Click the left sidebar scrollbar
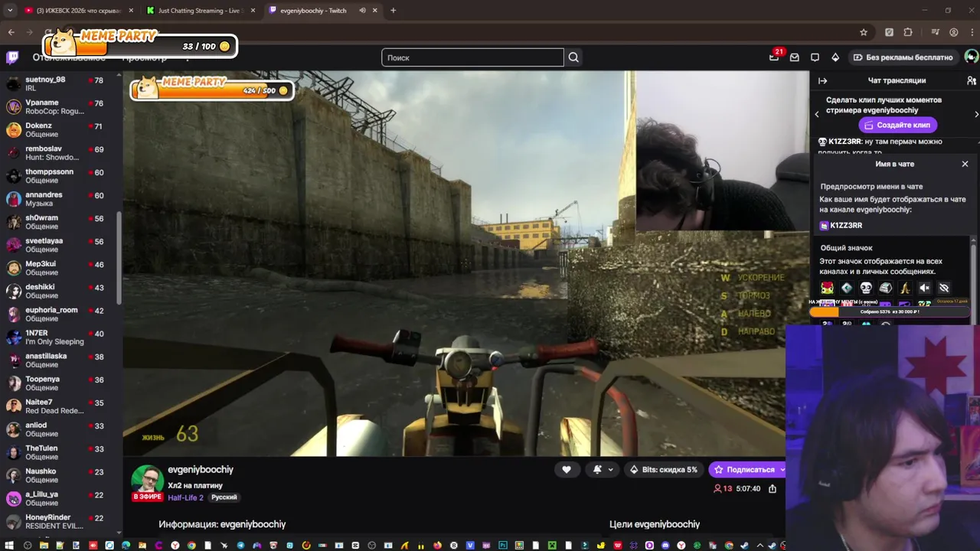 [x=119, y=256]
